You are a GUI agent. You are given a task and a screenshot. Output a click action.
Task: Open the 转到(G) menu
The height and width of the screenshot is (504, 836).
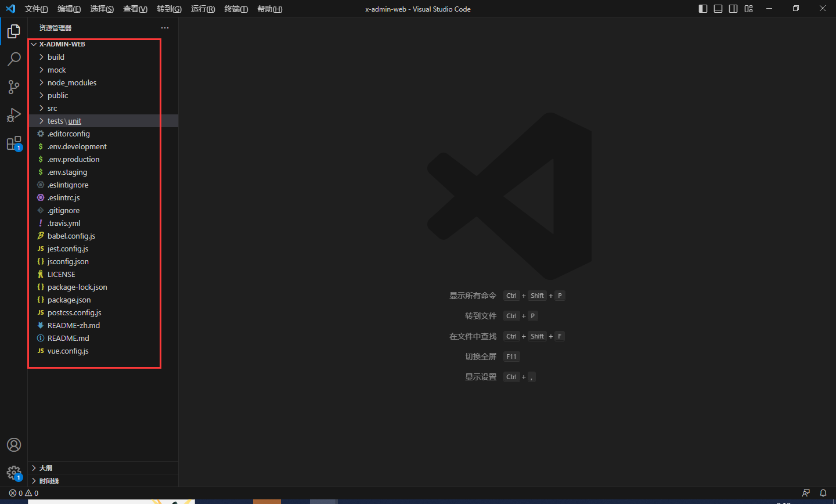pyautogui.click(x=169, y=9)
